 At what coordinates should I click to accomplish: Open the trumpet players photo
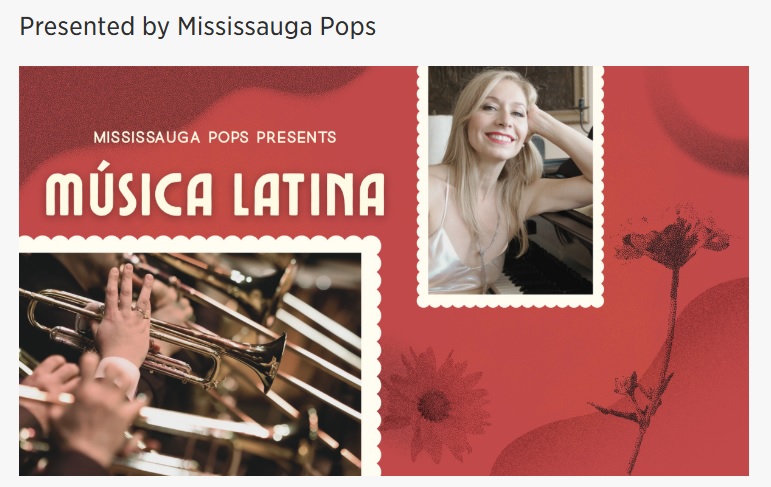coord(190,364)
